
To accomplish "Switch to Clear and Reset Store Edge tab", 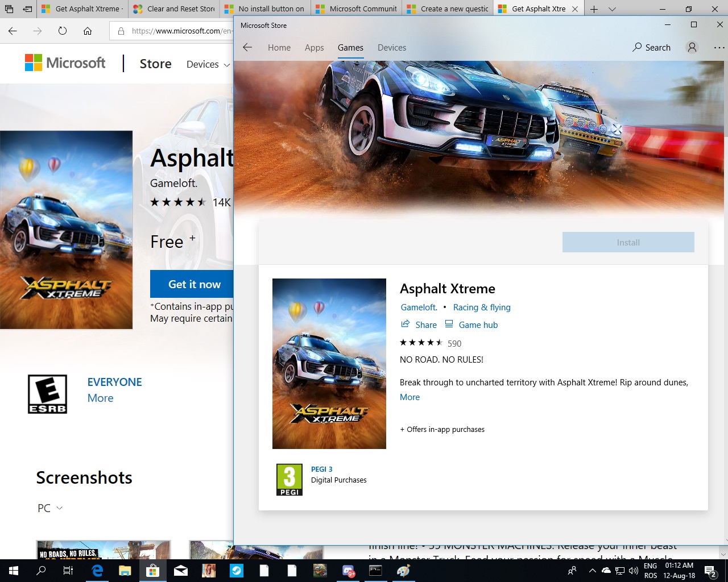I will (x=174, y=9).
